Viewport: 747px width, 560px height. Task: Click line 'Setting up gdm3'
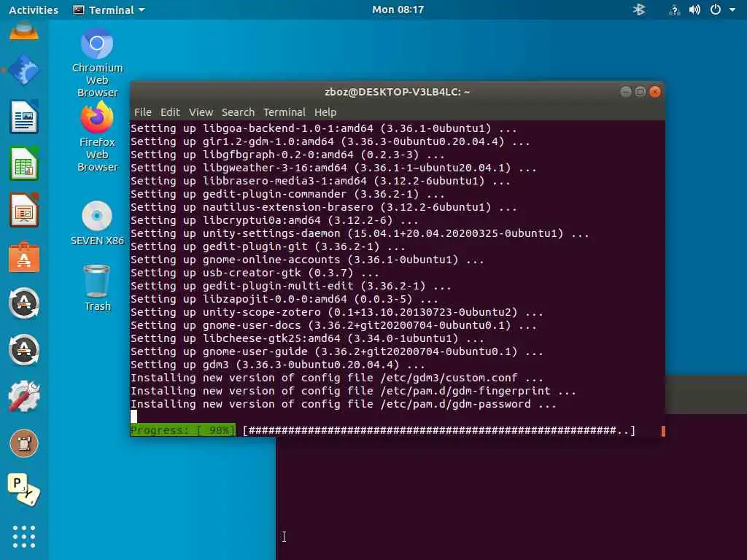point(278,365)
